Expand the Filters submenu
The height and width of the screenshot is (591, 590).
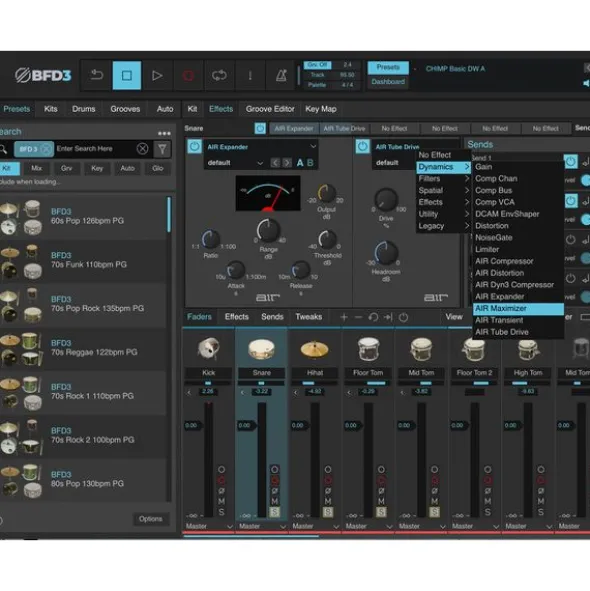pos(443,179)
